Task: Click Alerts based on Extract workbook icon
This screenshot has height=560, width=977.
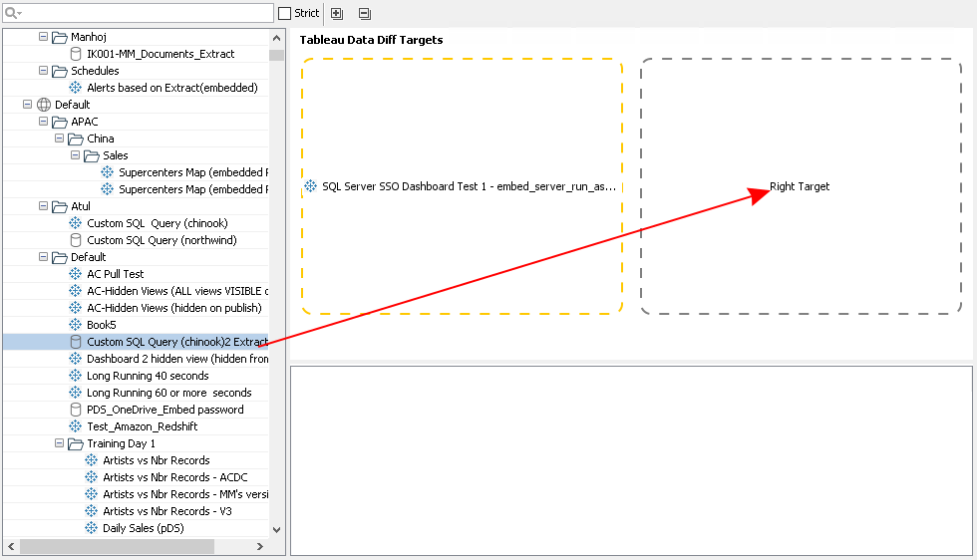Action: click(x=76, y=88)
